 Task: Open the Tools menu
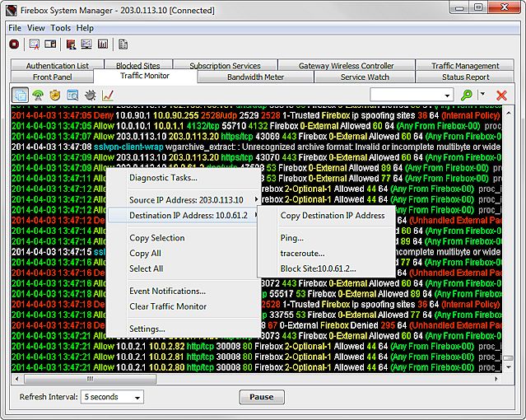coord(60,28)
